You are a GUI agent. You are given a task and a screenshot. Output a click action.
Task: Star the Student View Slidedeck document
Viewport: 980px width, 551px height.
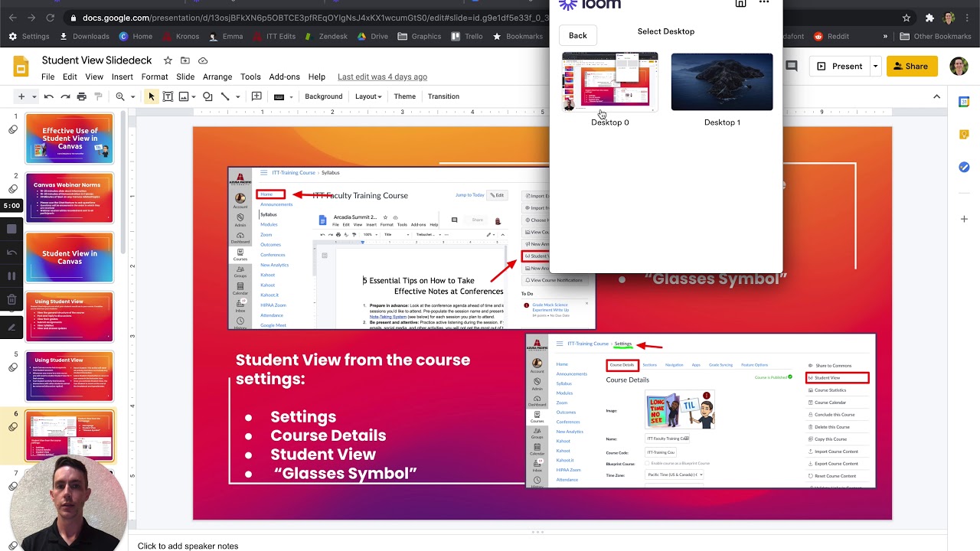click(x=168, y=60)
